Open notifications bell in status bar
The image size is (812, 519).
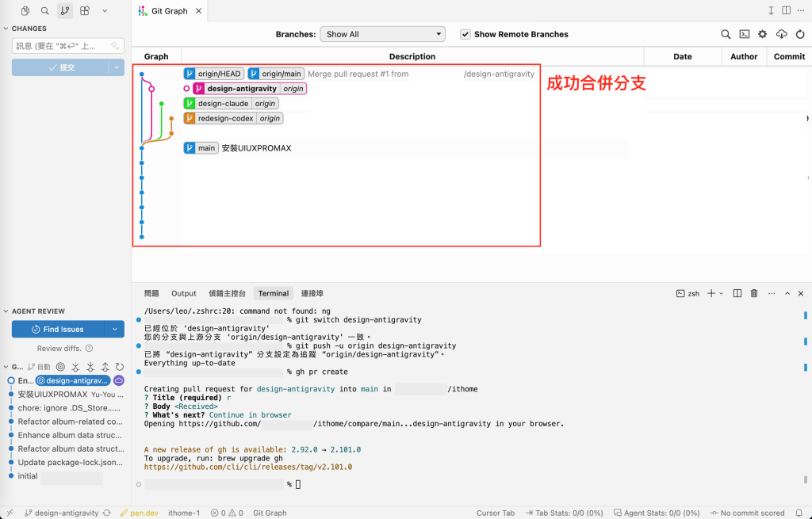(799, 513)
